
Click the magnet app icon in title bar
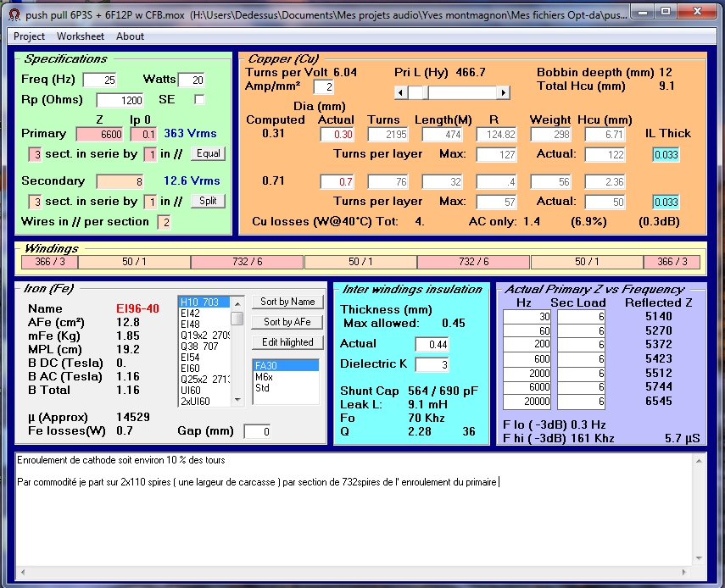[14, 14]
